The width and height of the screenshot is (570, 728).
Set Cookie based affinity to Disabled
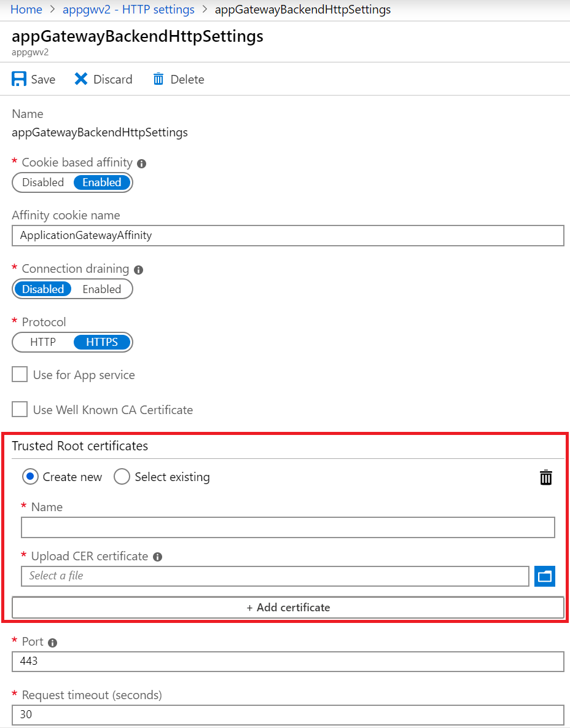(x=43, y=182)
